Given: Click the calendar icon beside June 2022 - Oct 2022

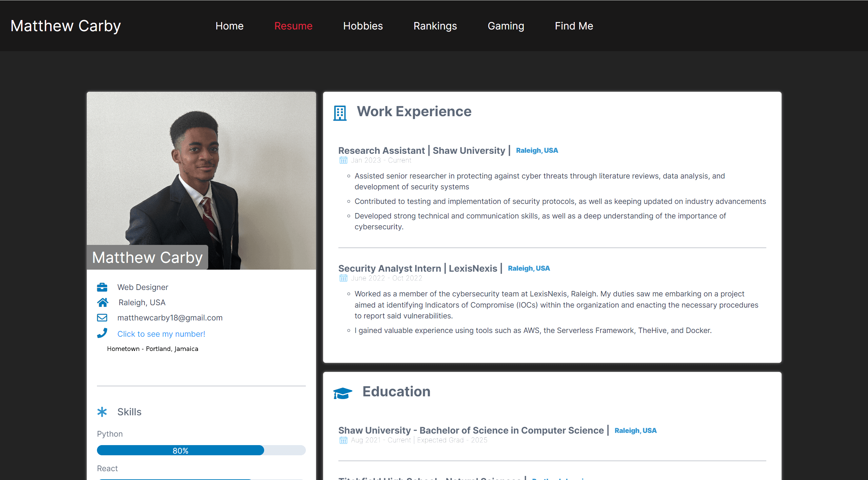Looking at the screenshot, I should [x=343, y=278].
